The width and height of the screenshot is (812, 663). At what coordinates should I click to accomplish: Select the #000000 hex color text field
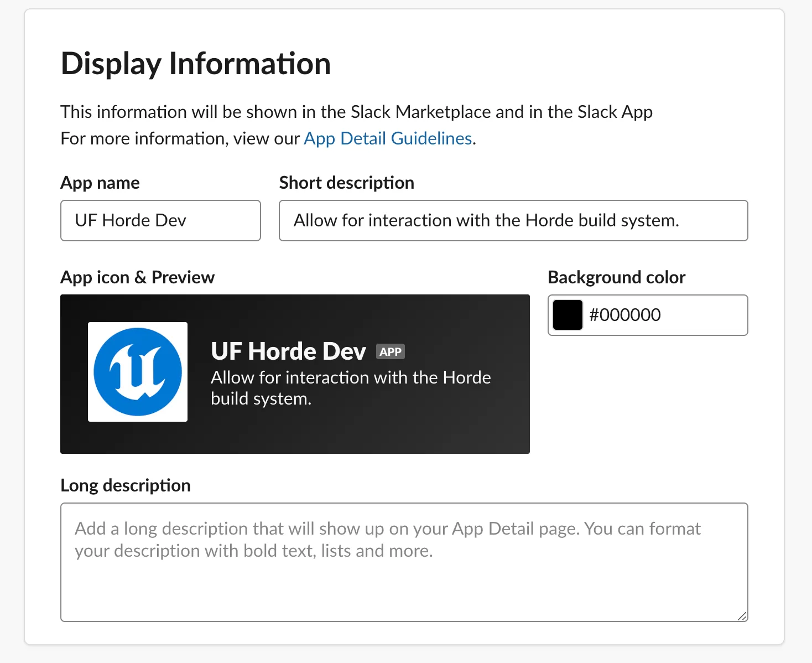[x=664, y=315]
